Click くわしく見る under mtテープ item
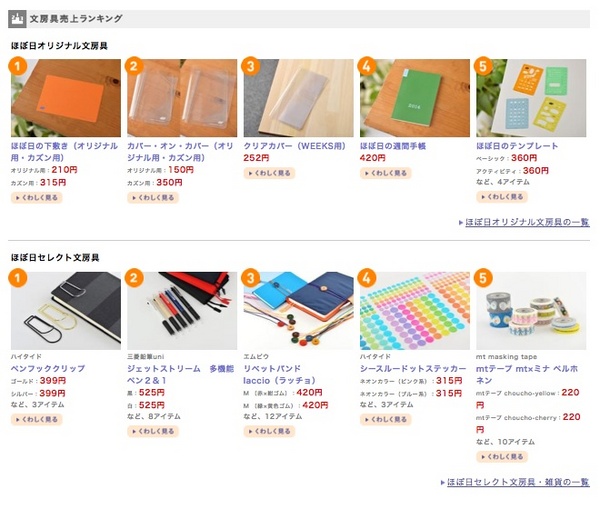This screenshot has height=509, width=600. click(502, 457)
